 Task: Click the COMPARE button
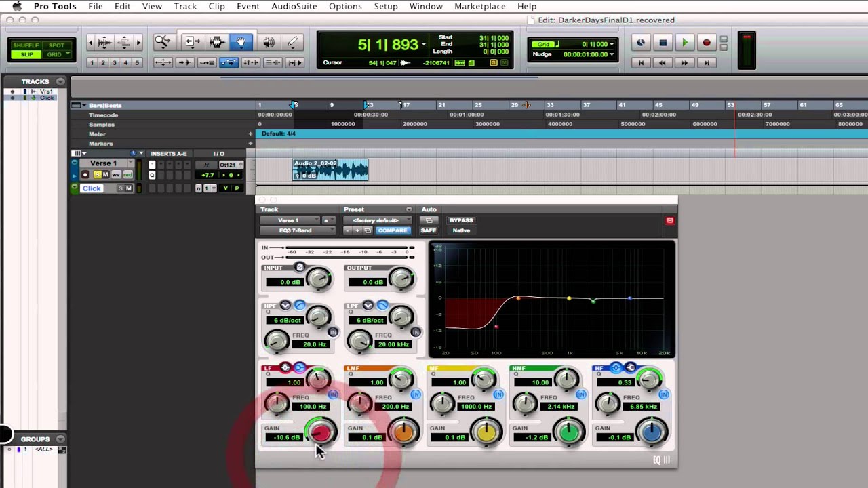pos(393,230)
